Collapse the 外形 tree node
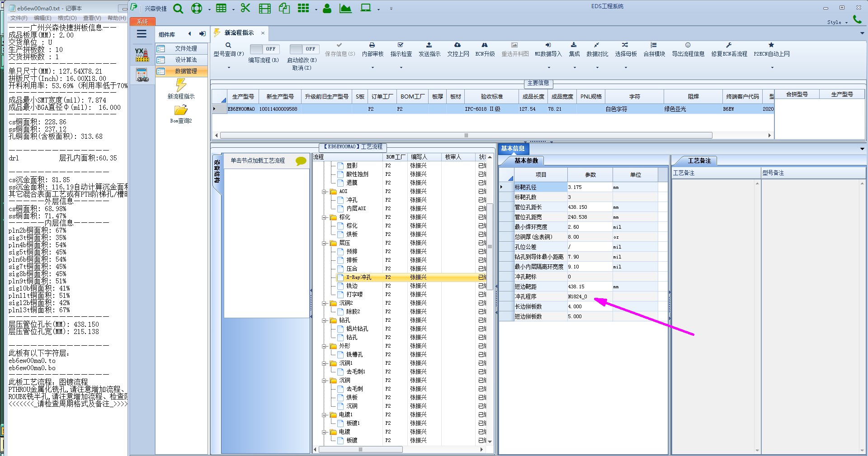The height and width of the screenshot is (456, 868). 324,346
